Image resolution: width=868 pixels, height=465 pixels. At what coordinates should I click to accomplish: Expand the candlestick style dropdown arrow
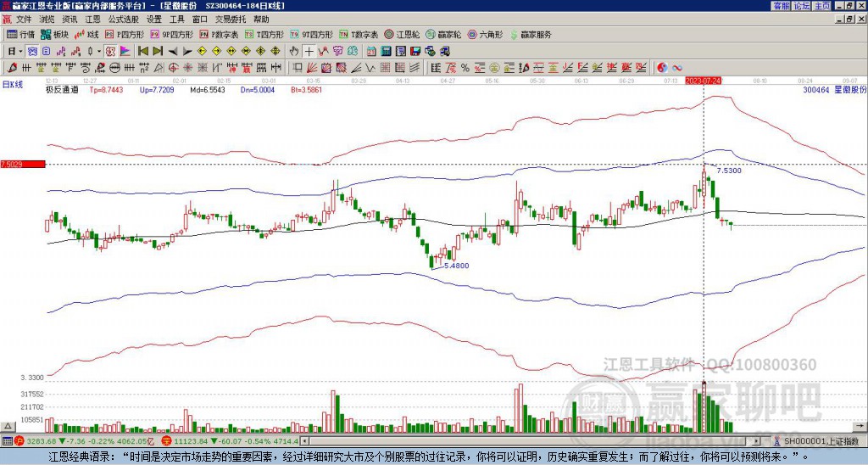pos(99,52)
